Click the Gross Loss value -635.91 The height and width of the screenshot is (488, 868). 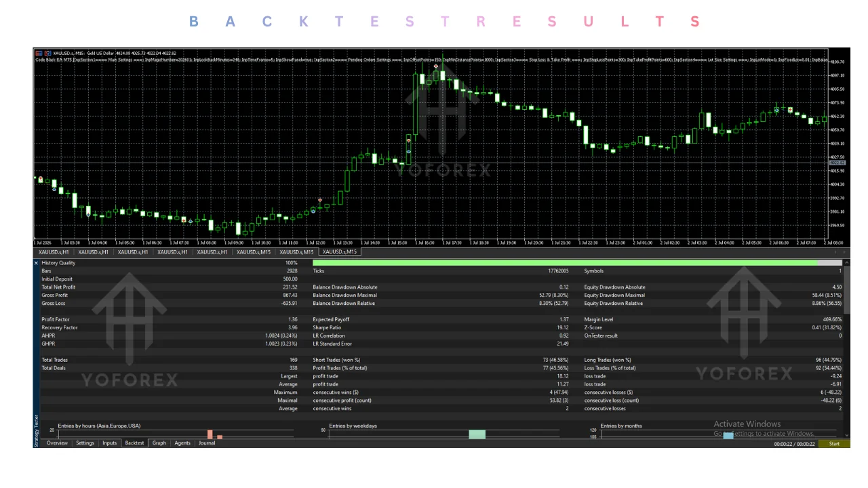[x=288, y=304]
